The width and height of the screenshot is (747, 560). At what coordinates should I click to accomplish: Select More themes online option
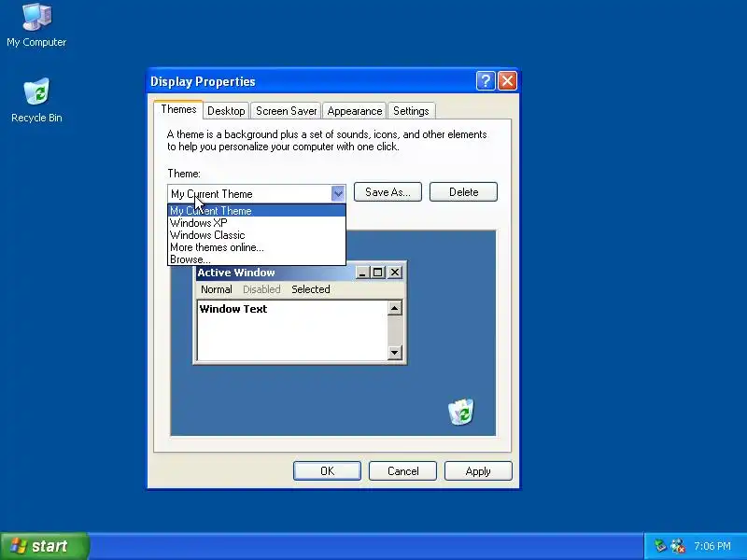[x=257, y=247]
